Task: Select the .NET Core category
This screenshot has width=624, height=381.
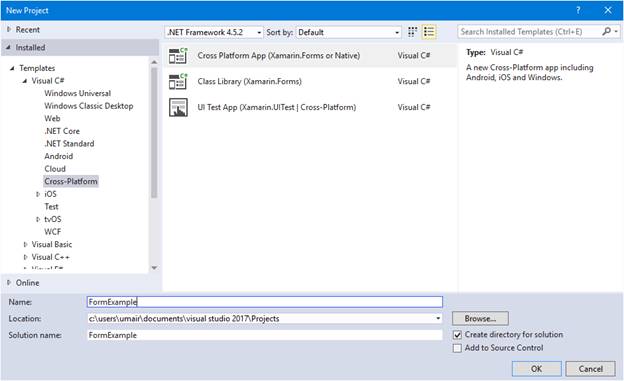Action: click(62, 131)
